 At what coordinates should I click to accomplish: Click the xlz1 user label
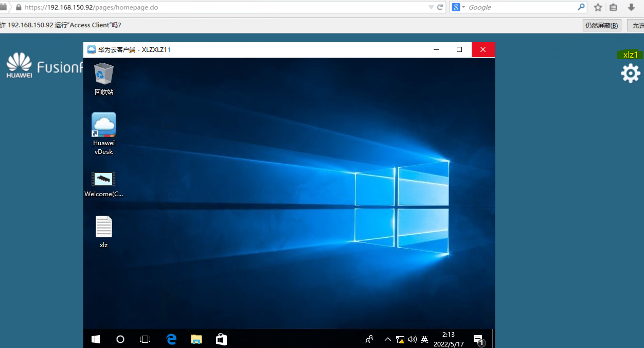click(630, 55)
